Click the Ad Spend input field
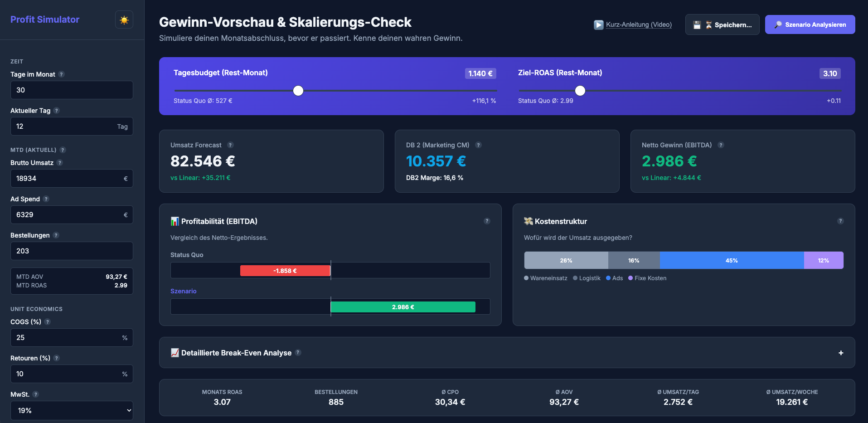 click(x=71, y=214)
